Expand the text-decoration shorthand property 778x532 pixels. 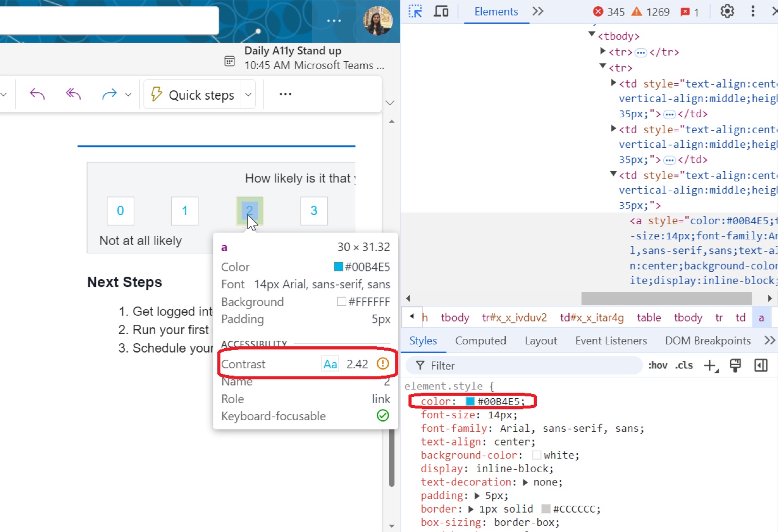click(525, 482)
